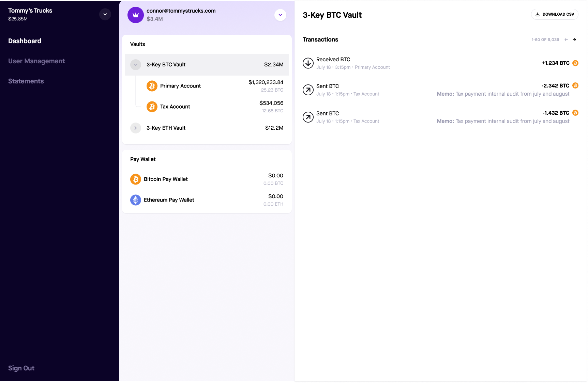Select the Bitcoin Pay Wallet row
Image resolution: width=588 pixels, height=383 pixels.
(x=207, y=179)
